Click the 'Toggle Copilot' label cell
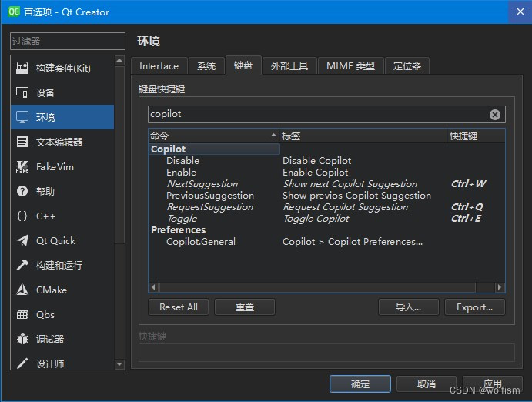 [x=316, y=219]
